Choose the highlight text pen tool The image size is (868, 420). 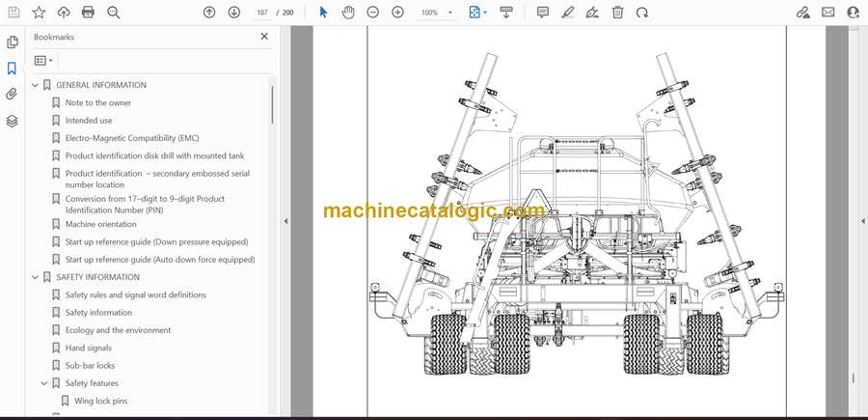568,13
